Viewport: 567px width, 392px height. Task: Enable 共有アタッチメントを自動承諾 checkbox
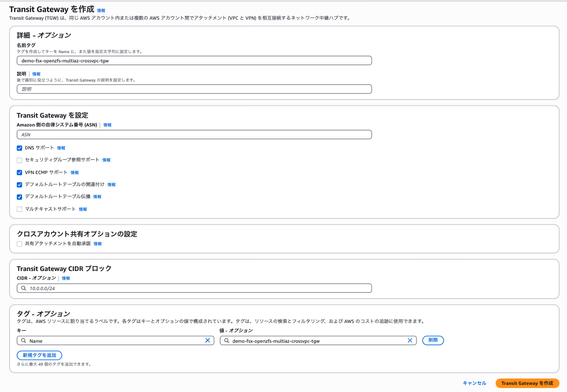click(x=20, y=244)
